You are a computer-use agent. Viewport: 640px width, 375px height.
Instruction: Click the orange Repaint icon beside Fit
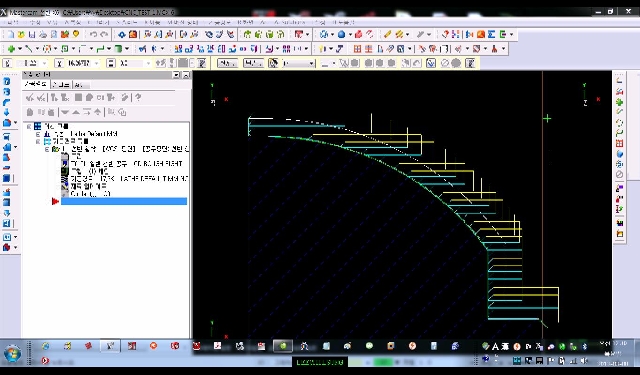click(133, 35)
